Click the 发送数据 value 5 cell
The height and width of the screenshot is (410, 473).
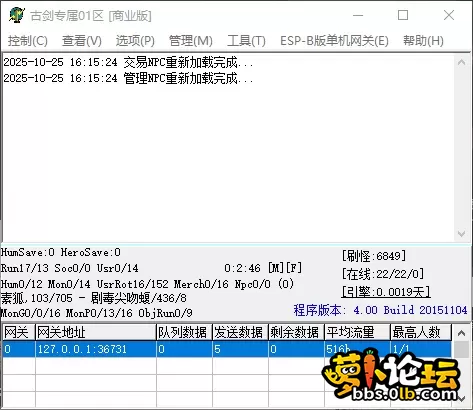pyautogui.click(x=240, y=349)
